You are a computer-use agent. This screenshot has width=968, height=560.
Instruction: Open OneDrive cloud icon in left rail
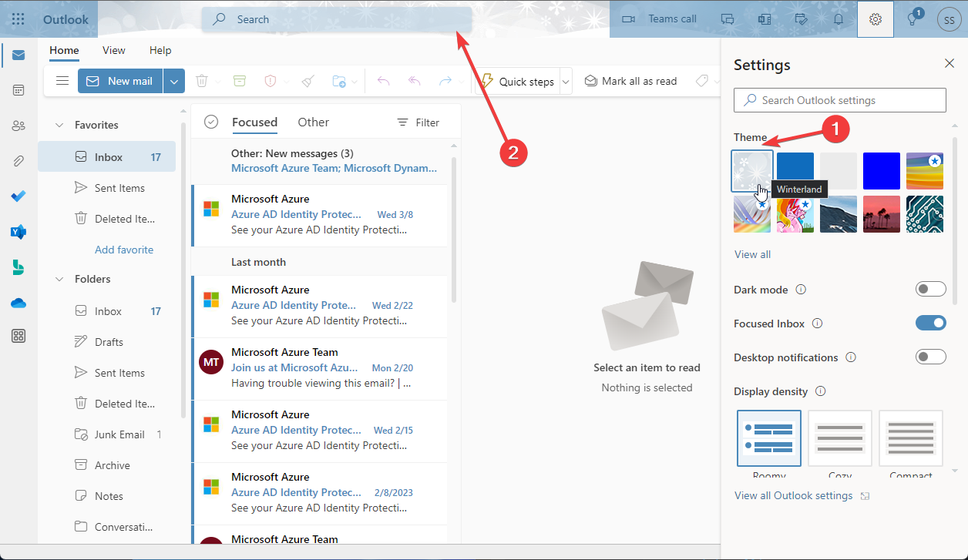click(x=18, y=303)
